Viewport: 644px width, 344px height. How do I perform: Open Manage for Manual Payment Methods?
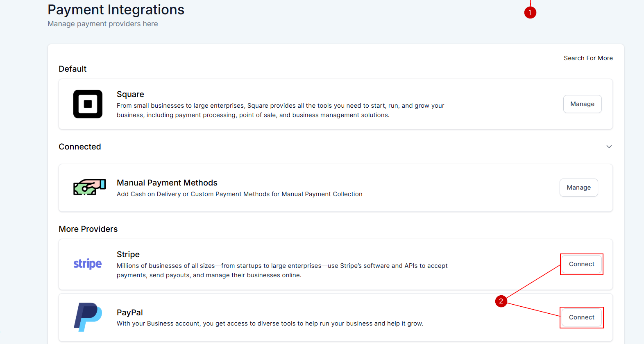[x=578, y=188]
